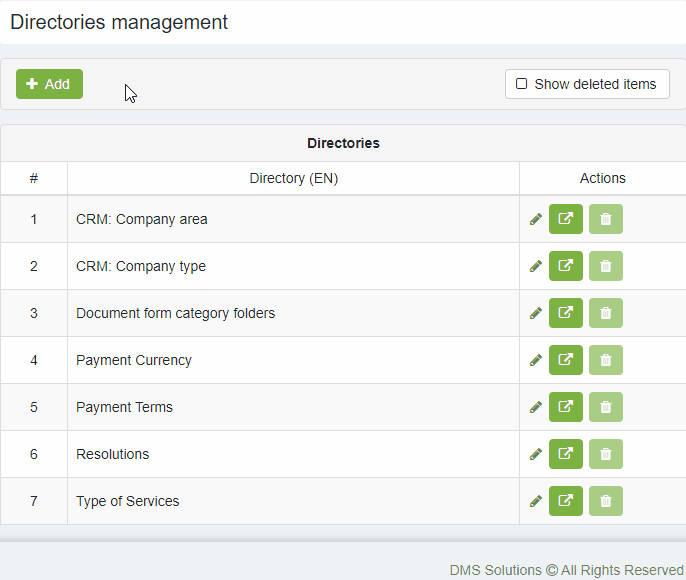The height and width of the screenshot is (580, 686).
Task: Edit the Type of Services entry
Action: point(536,501)
